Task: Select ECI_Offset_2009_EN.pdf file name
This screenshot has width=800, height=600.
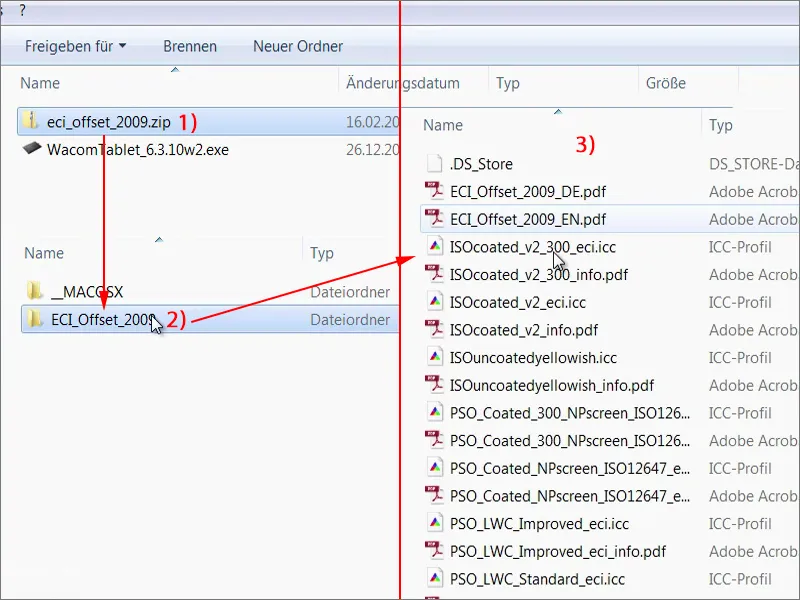Action: coord(528,219)
